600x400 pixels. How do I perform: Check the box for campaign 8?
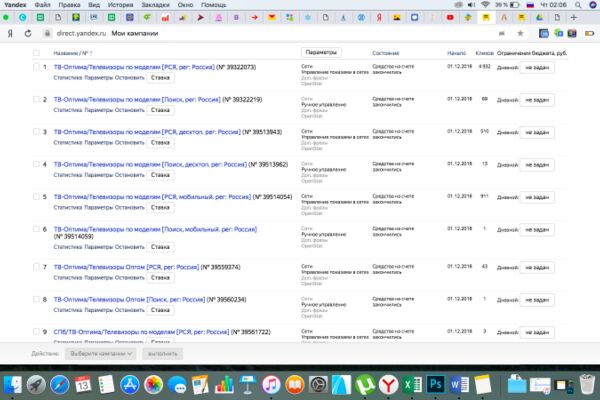[x=36, y=299]
